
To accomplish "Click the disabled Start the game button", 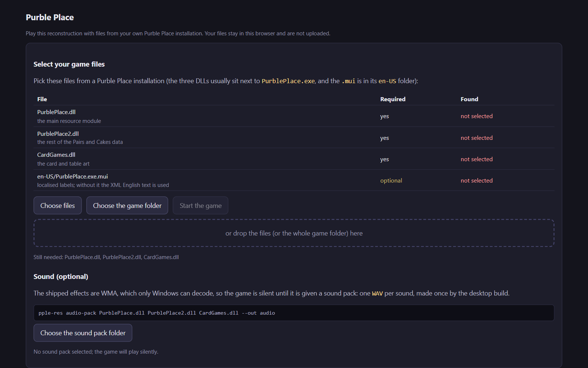I will 201,205.
